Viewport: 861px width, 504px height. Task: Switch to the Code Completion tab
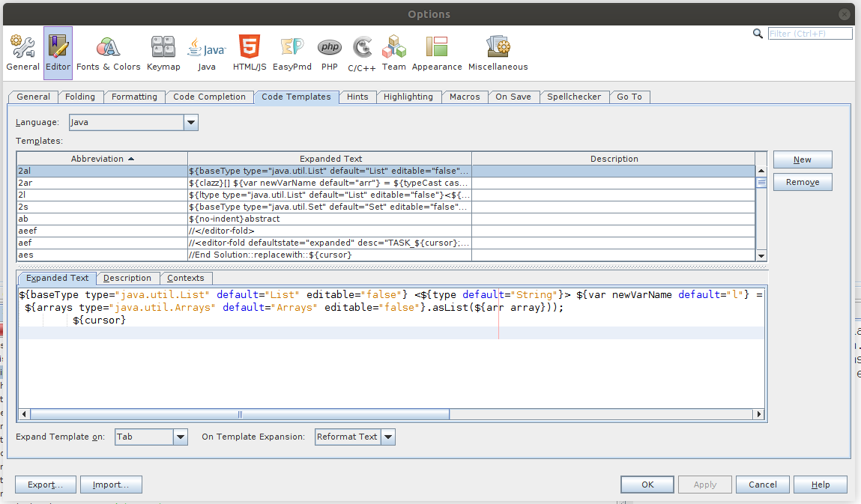pos(209,97)
